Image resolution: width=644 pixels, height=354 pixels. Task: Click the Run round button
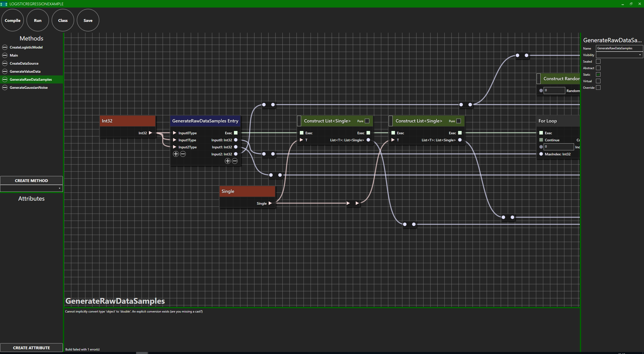point(38,20)
